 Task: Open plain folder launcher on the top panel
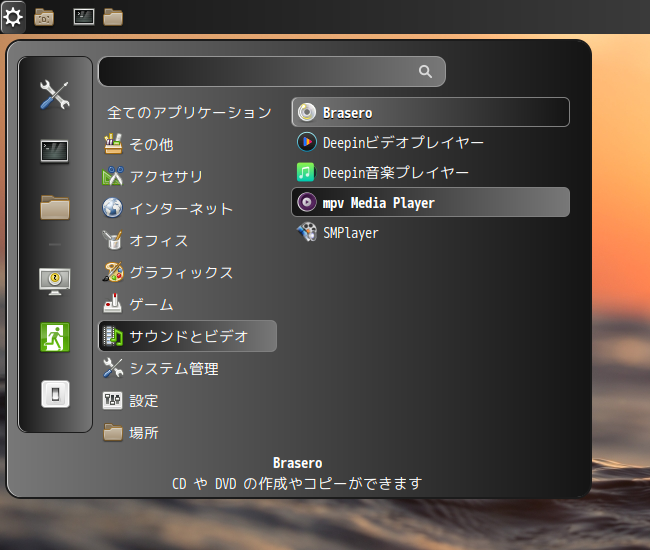(x=113, y=17)
